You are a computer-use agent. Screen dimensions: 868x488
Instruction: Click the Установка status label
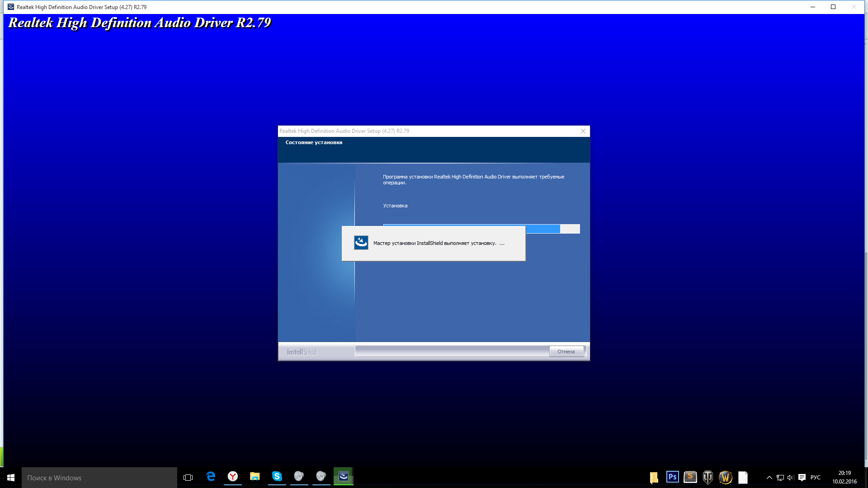point(395,206)
